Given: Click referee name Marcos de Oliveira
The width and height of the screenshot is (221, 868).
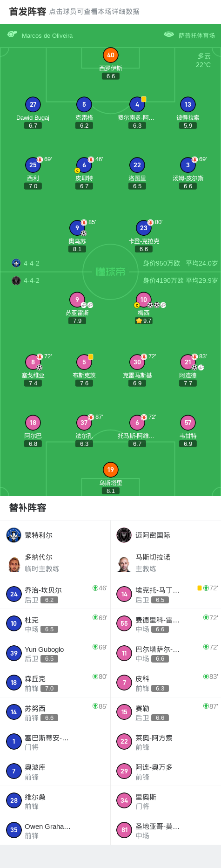Looking at the screenshot, I should click(x=47, y=35).
